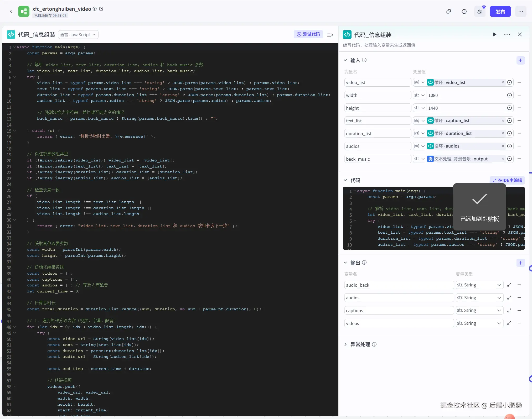Open the collaborators people icon
Viewport: 532px width, 419px height.
pos(480,12)
